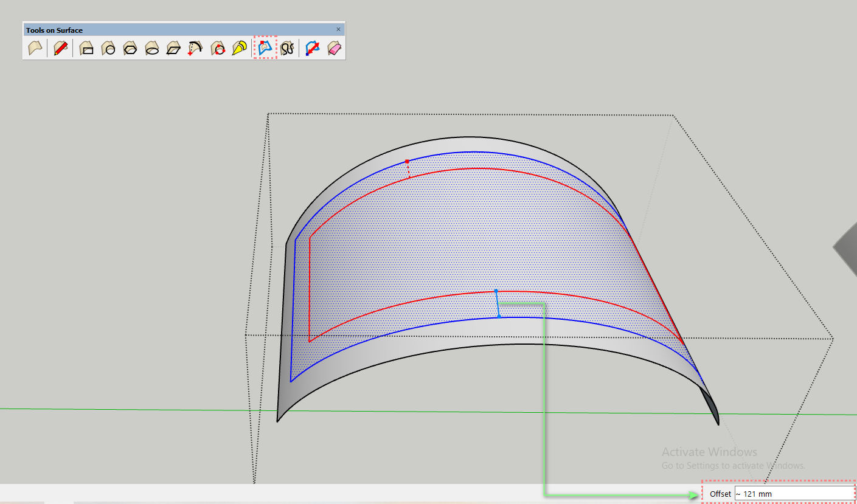The height and width of the screenshot is (504, 857).
Task: Select the Freehand on Surface pencil tool
Action: pos(60,49)
